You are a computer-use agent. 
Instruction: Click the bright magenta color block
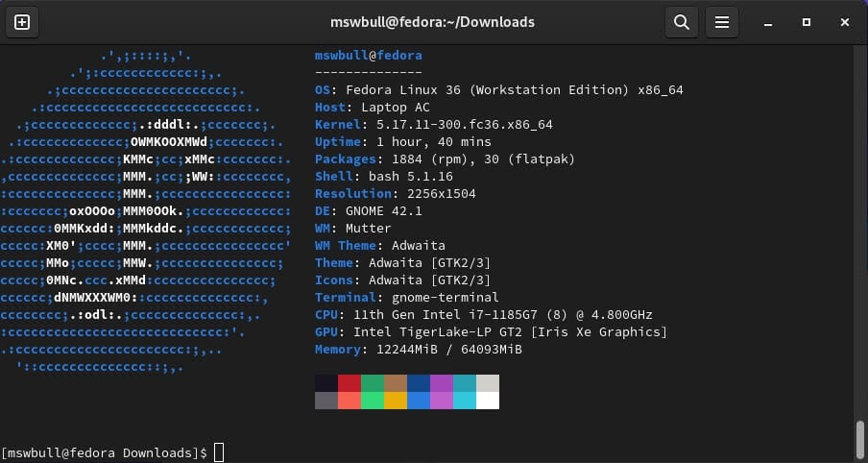point(442,401)
